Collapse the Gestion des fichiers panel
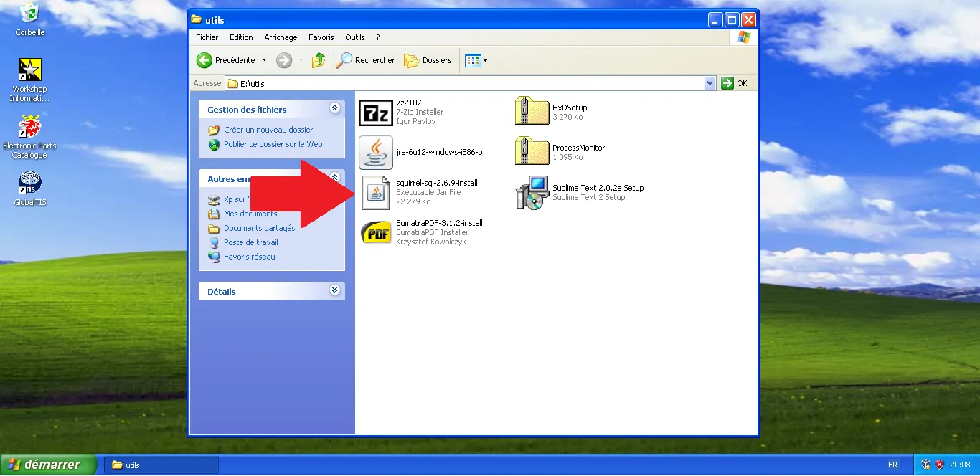 point(334,108)
